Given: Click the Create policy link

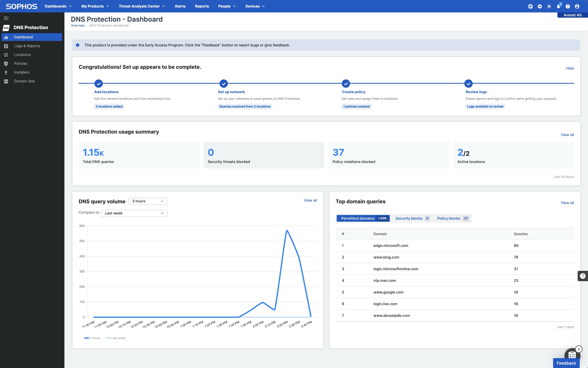Looking at the screenshot, I should (353, 92).
